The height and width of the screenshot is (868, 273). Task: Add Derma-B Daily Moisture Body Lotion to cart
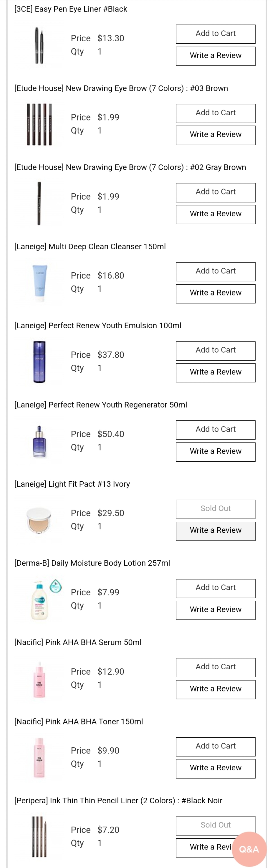215,588
